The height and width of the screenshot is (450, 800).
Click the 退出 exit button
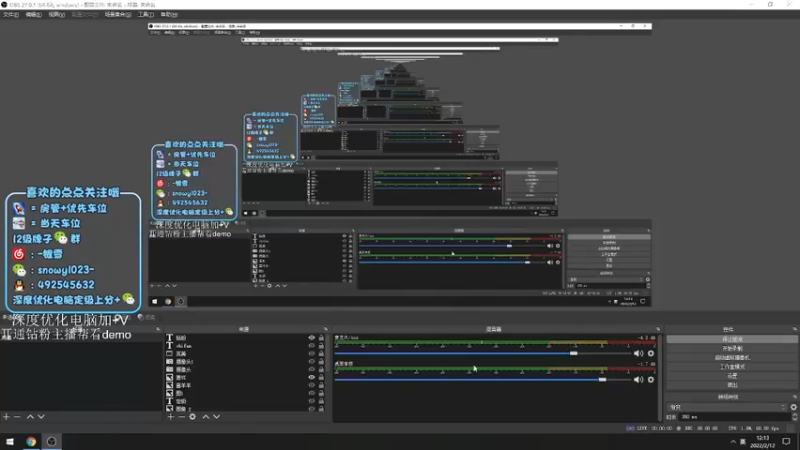pos(732,385)
